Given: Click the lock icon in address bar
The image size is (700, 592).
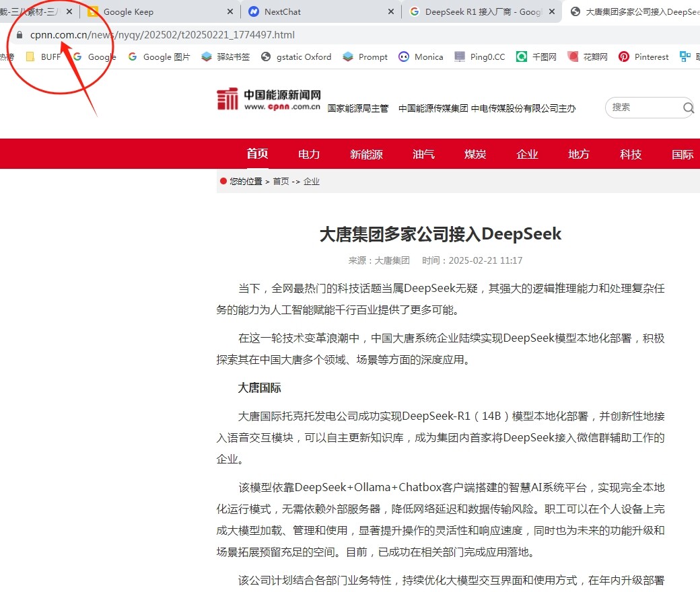Looking at the screenshot, I should 20,35.
